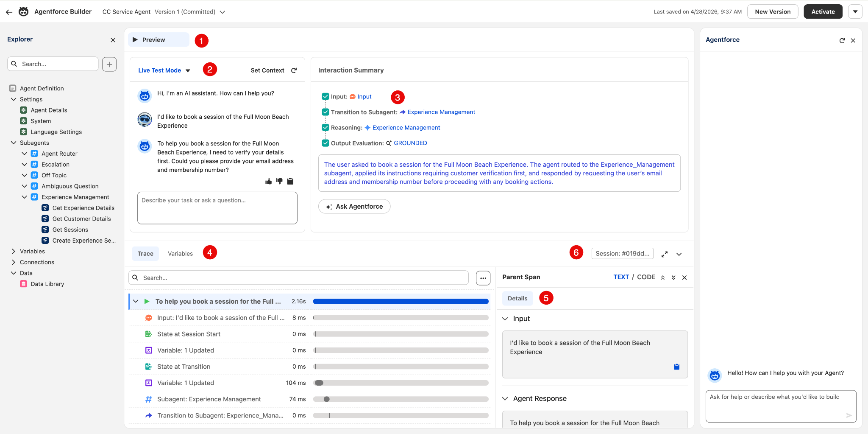
Task: Close the Parent Span panel
Action: [x=684, y=277]
